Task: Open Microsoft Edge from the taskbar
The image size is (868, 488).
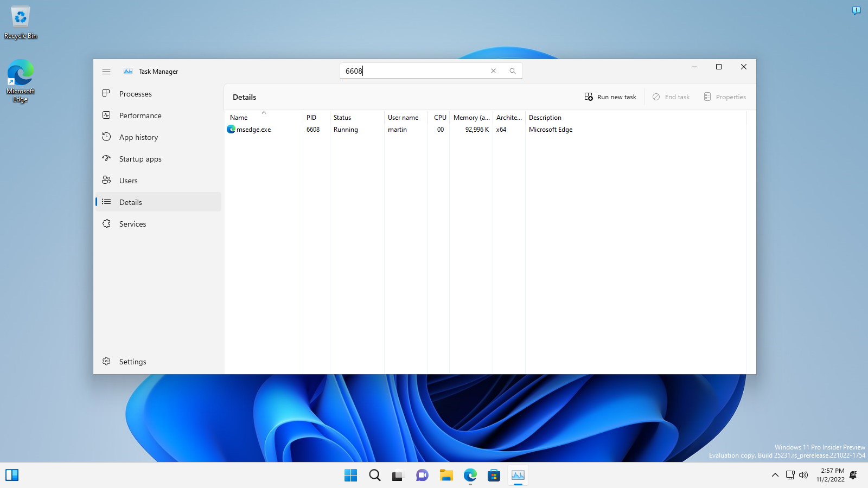Action: click(469, 475)
